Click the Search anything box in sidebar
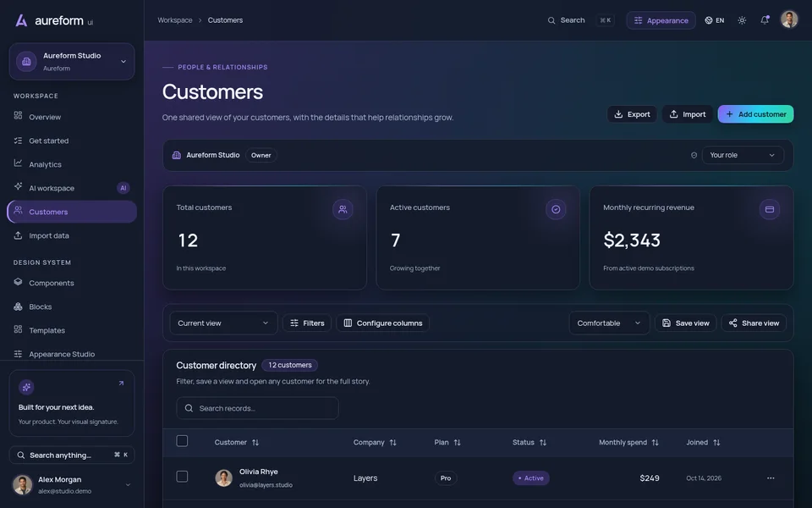This screenshot has width=812, height=508. (x=72, y=455)
